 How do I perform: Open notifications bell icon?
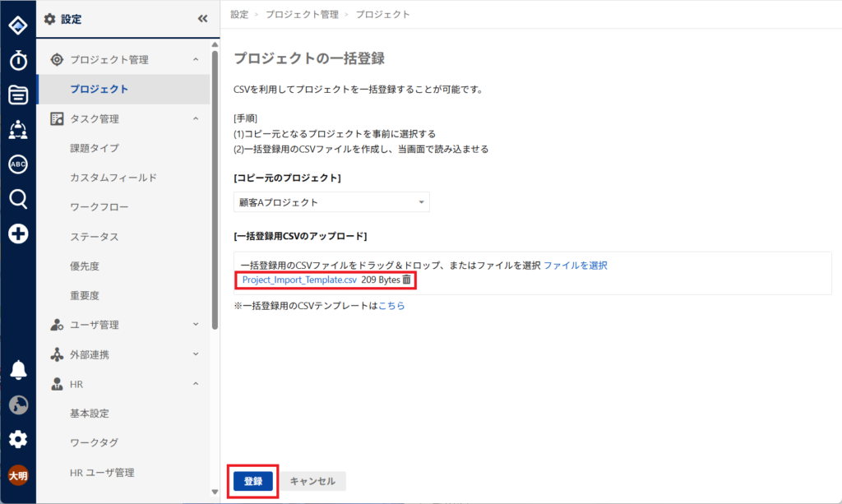click(18, 370)
